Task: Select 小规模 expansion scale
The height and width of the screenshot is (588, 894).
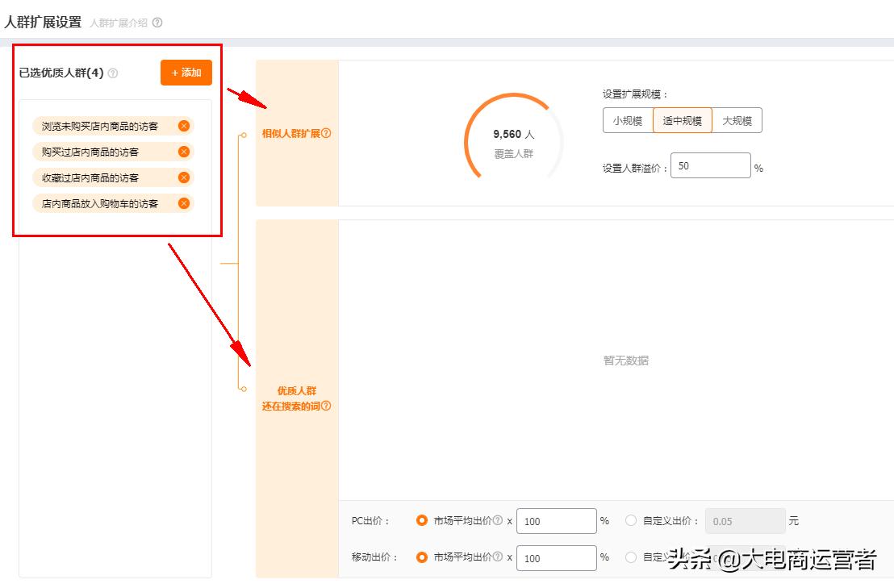Action: pos(628,120)
